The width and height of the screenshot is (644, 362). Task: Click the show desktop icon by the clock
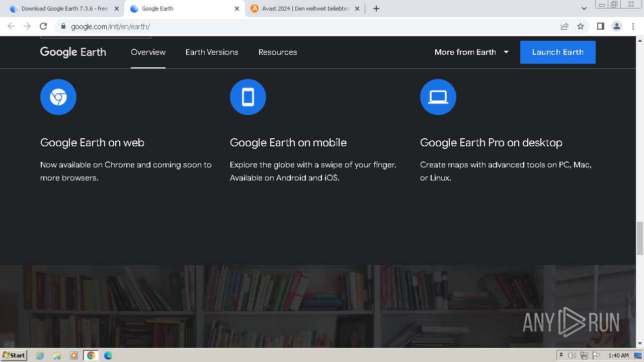pos(638,355)
